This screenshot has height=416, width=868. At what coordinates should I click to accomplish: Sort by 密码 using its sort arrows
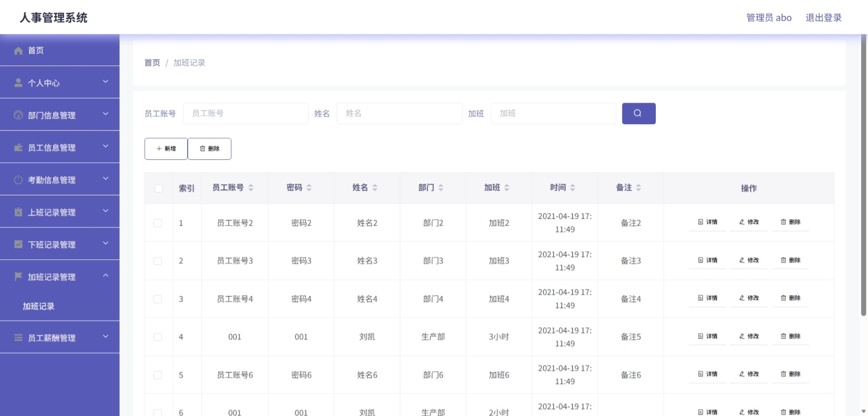pos(309,187)
